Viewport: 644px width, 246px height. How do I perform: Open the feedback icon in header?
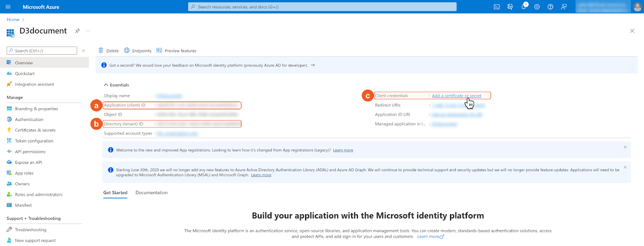click(564, 7)
